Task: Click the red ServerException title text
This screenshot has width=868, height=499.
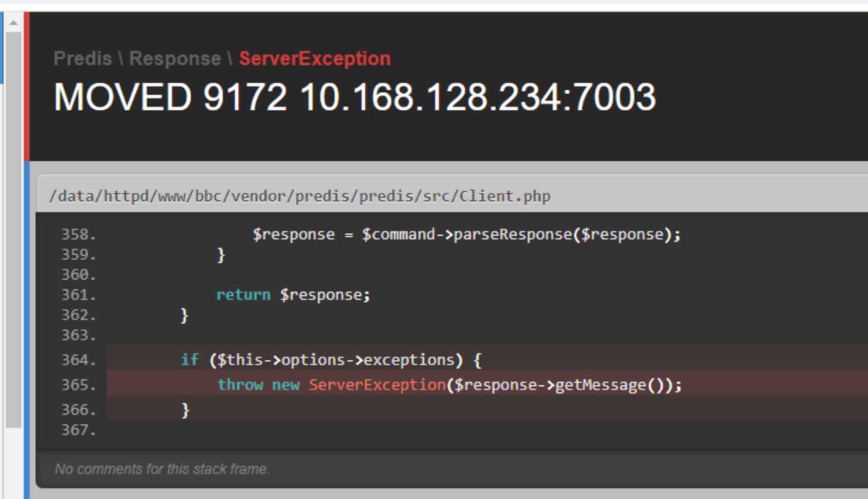Action: [314, 59]
